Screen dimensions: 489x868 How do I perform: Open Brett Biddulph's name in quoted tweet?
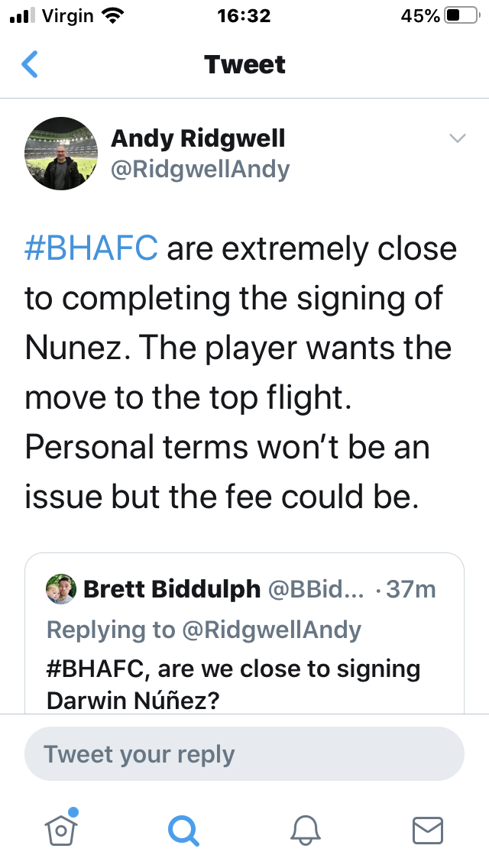(x=172, y=589)
